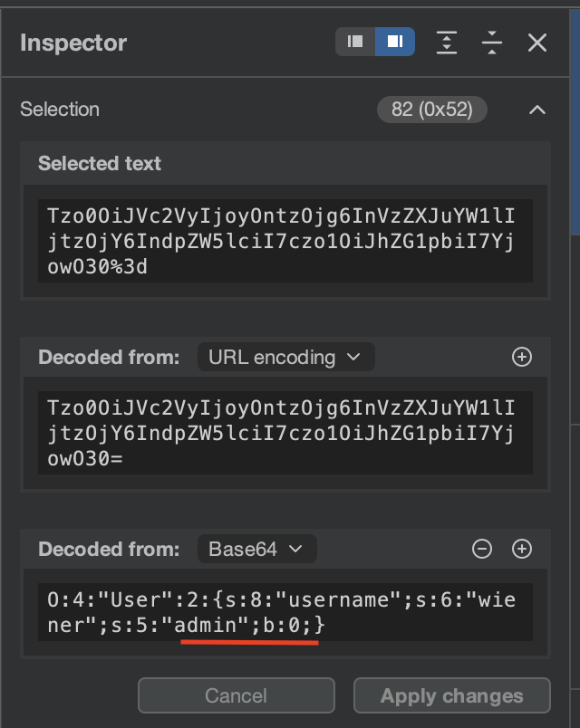580x728 pixels.
Task: Click the Selection section header label
Action: (60, 110)
